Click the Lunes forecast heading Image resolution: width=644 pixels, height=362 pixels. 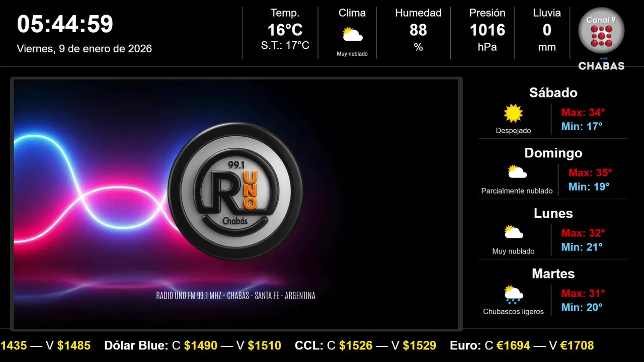tap(553, 213)
